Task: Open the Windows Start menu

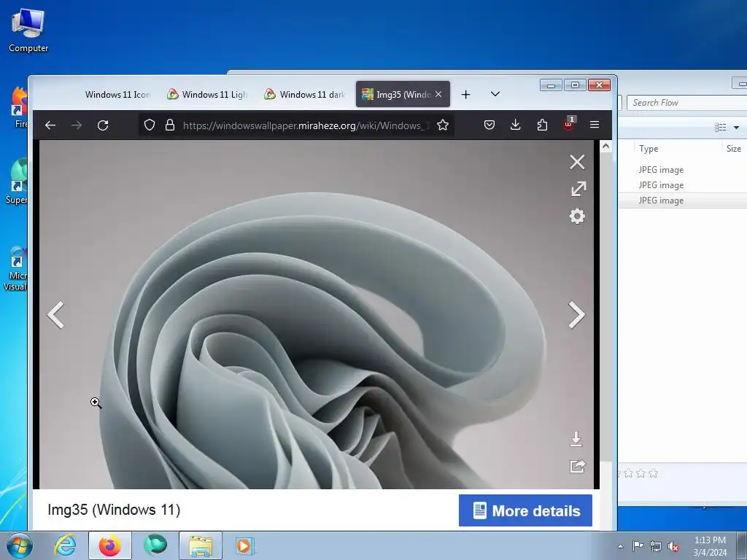Action: pos(20,545)
